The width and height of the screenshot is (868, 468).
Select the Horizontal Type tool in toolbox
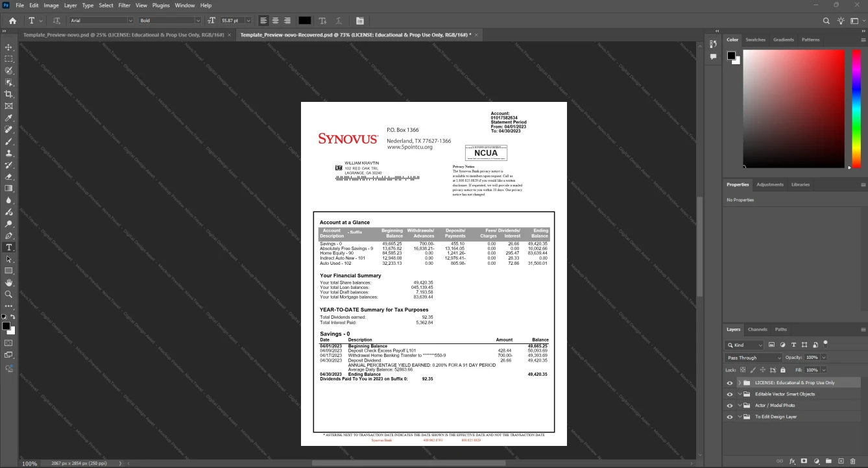tap(9, 247)
